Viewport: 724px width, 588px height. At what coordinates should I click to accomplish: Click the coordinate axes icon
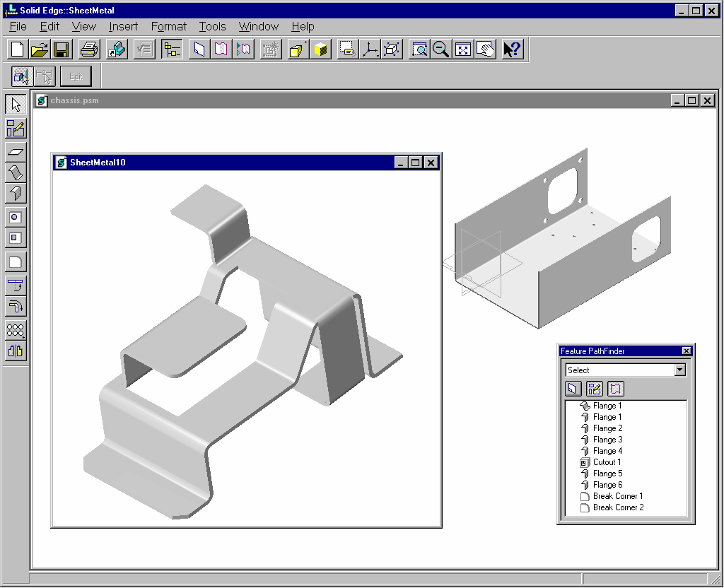coord(370,49)
